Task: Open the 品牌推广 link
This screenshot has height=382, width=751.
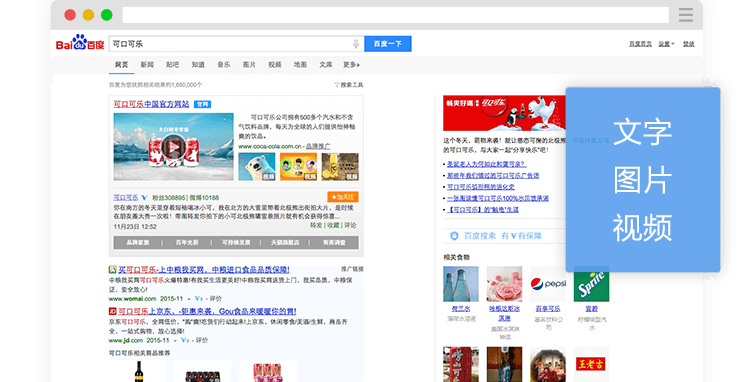Action: [x=318, y=146]
